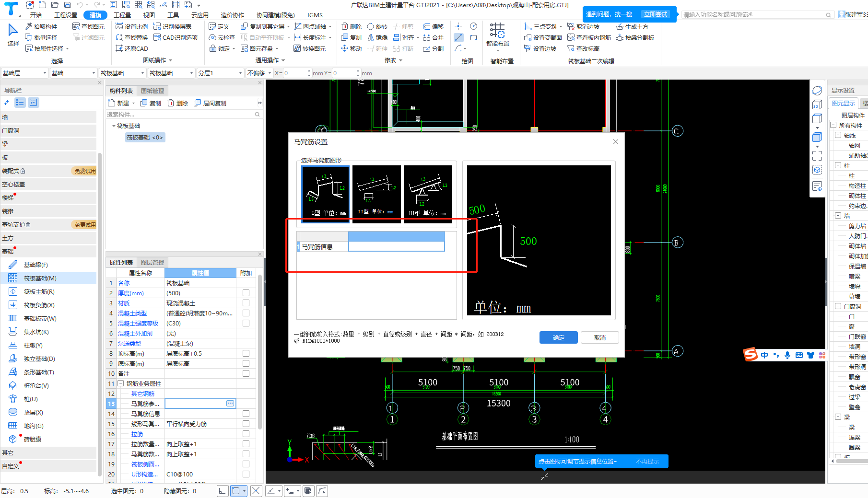868x498 pixels.
Task: Click the 选择 arrow tool in ribbon
Action: 13,35
